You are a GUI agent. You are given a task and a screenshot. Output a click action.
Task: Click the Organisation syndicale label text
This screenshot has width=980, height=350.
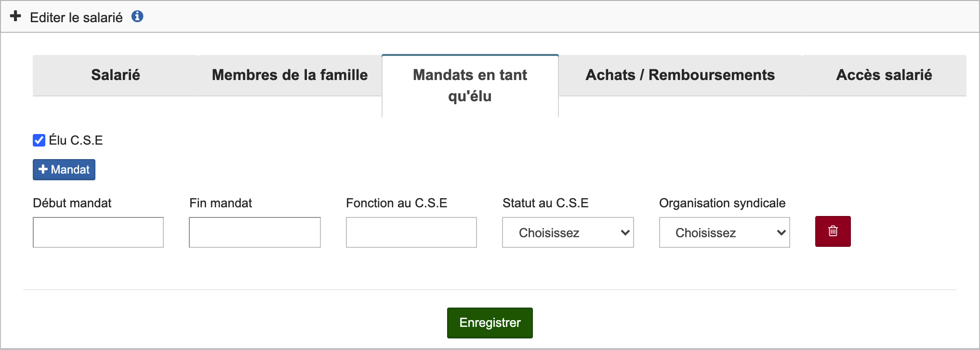click(x=722, y=203)
